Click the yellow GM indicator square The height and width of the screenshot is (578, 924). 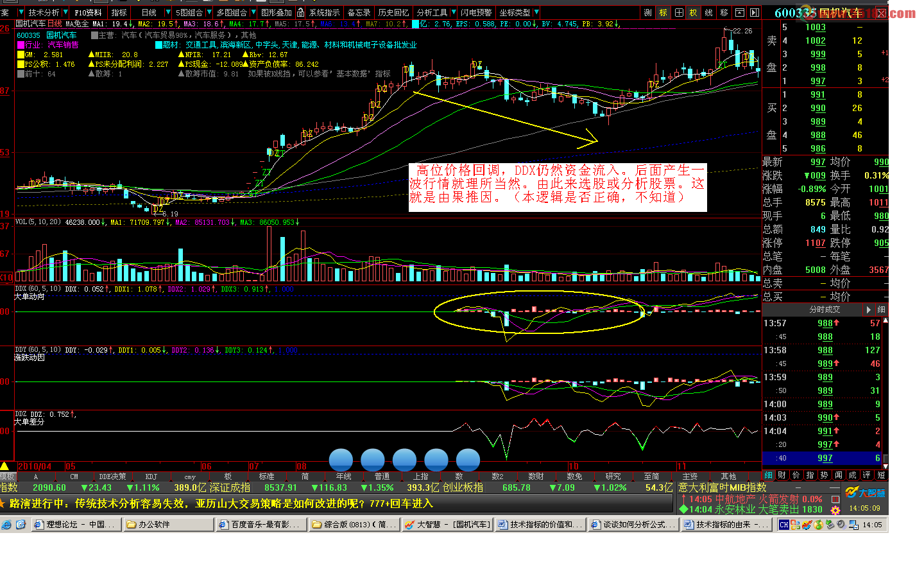(21, 55)
